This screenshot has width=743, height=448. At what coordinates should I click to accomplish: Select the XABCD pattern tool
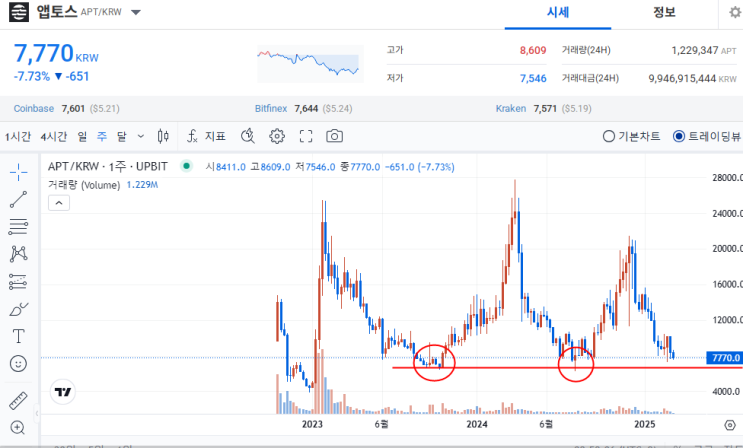pos(18,254)
